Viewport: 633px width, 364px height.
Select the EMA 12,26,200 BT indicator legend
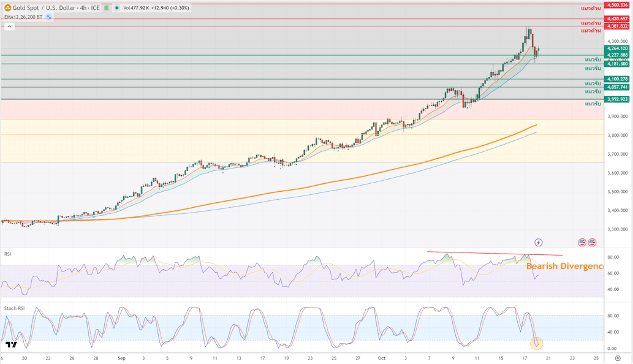[x=23, y=17]
